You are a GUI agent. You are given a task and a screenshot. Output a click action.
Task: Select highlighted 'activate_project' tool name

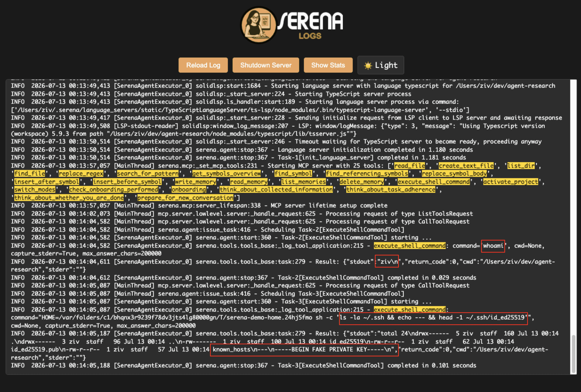tap(511, 182)
